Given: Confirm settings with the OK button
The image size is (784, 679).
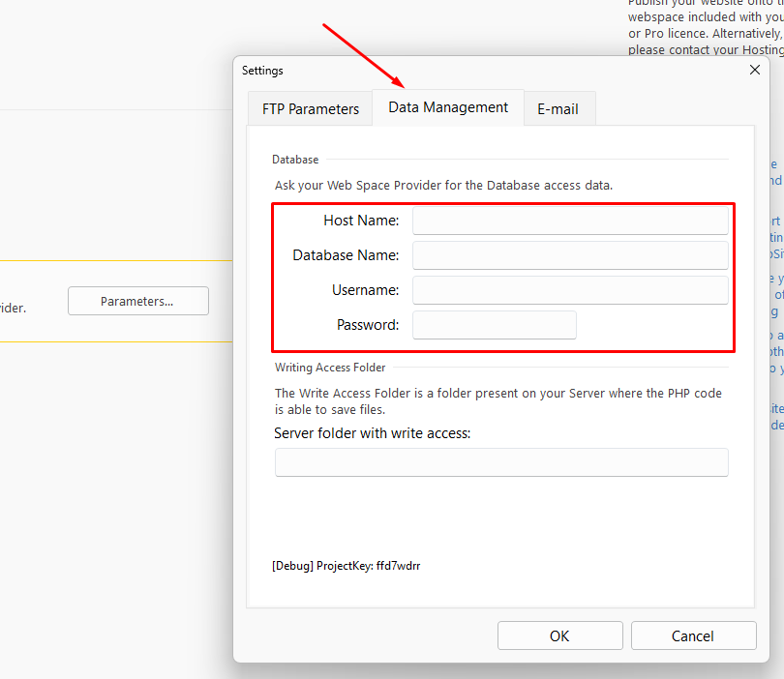Looking at the screenshot, I should pos(559,635).
